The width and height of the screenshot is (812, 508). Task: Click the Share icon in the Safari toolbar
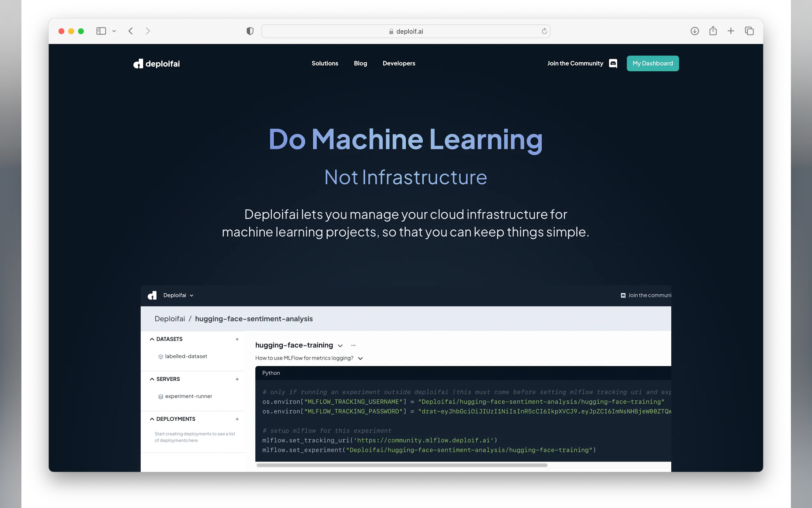[x=713, y=31]
